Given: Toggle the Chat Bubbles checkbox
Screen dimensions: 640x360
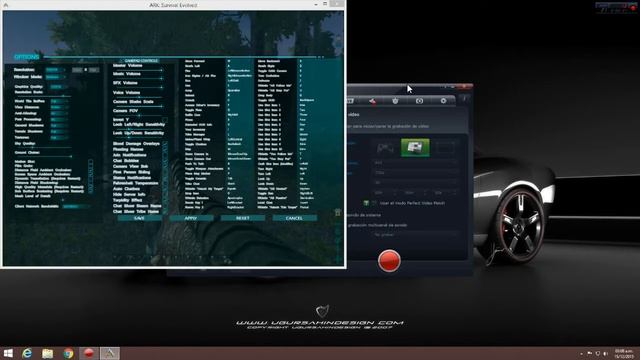Looking at the screenshot, I should click(x=165, y=161).
